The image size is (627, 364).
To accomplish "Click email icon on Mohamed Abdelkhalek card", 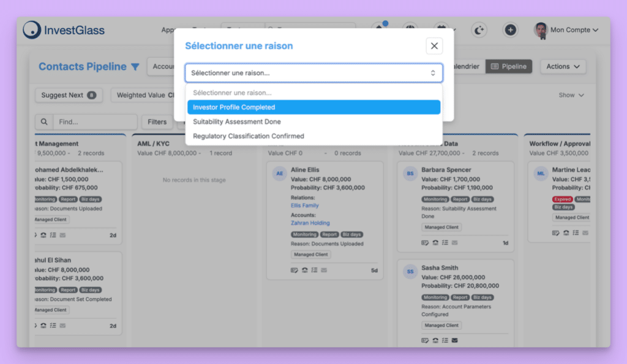I will (x=63, y=236).
